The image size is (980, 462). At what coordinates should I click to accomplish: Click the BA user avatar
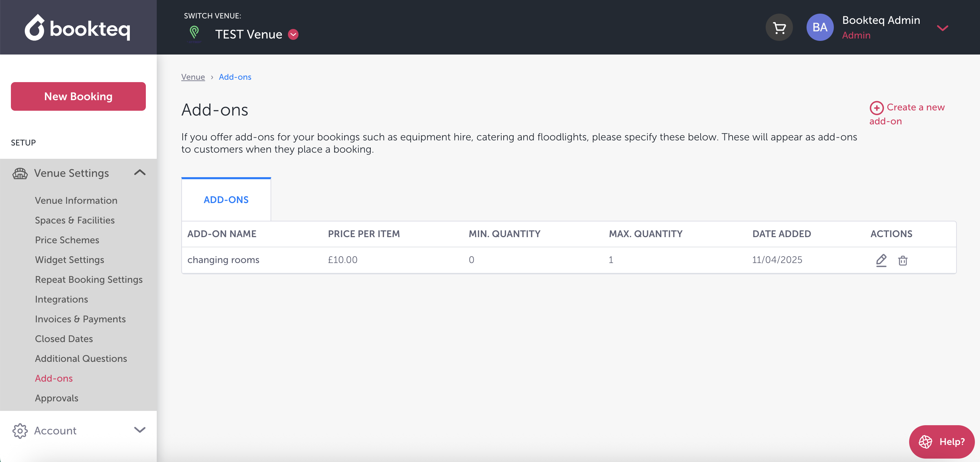click(x=820, y=27)
